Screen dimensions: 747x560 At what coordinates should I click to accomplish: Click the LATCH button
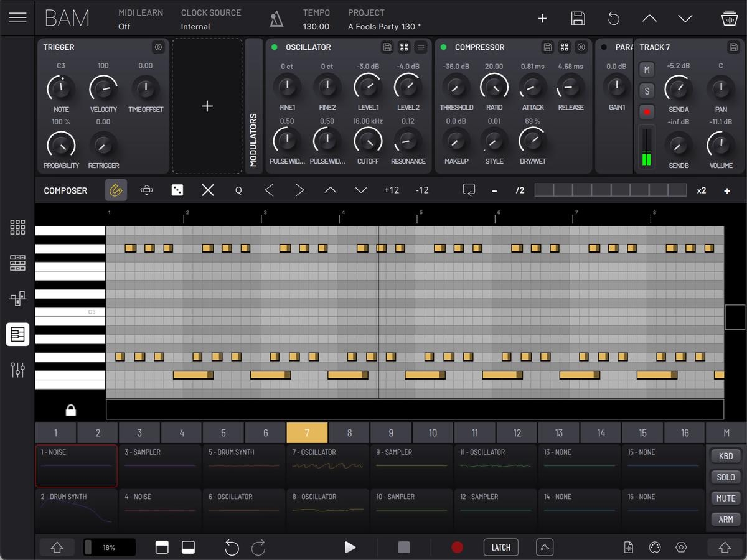pyautogui.click(x=500, y=548)
